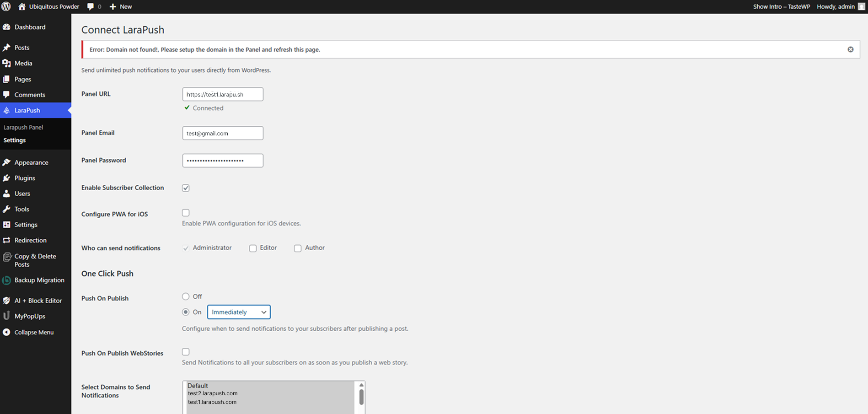Open Settings submenu under LaraPush
Screen dimensions: 868x414
15,140
